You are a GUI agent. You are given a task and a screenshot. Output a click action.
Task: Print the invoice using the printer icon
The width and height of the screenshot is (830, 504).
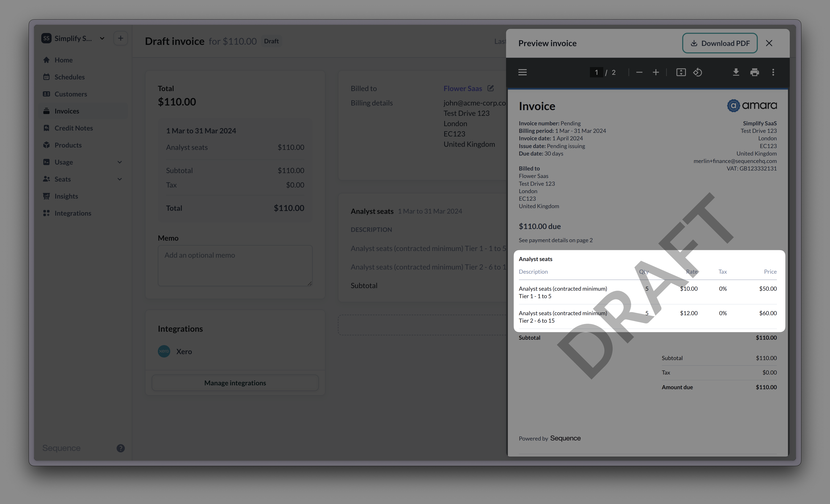pos(754,72)
